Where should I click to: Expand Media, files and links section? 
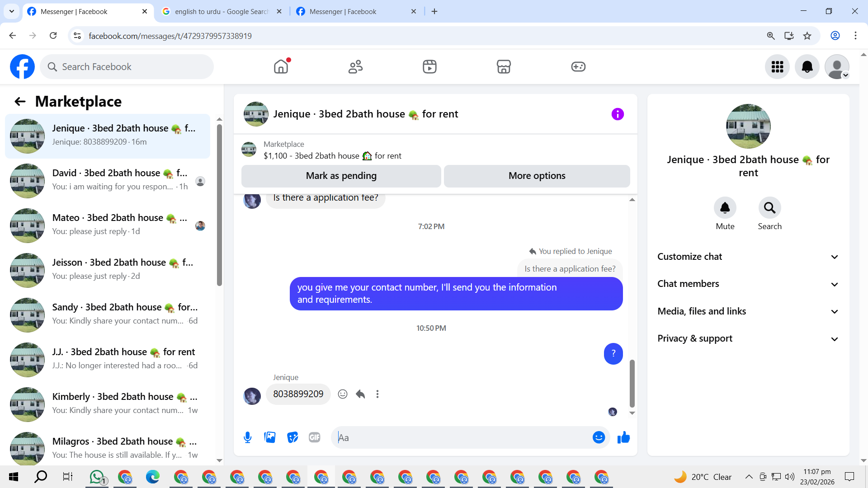click(x=748, y=311)
